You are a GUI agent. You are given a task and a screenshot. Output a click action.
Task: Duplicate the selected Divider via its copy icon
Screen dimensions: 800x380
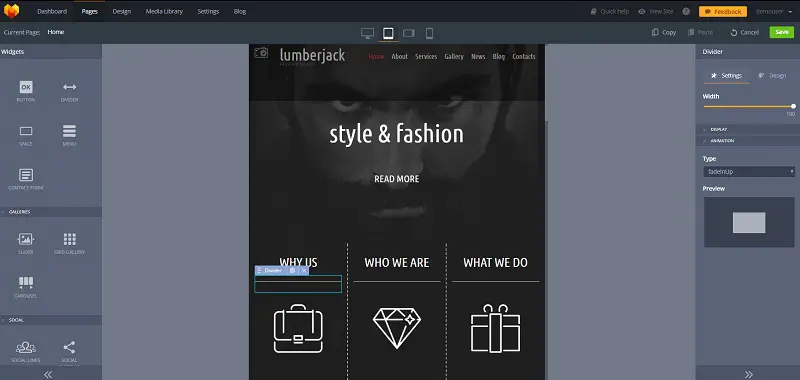pyautogui.click(x=292, y=270)
